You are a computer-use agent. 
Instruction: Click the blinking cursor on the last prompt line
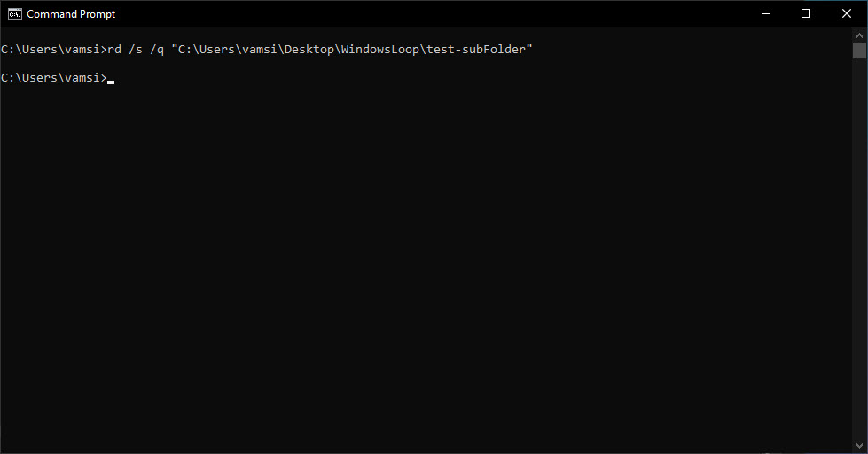click(111, 82)
